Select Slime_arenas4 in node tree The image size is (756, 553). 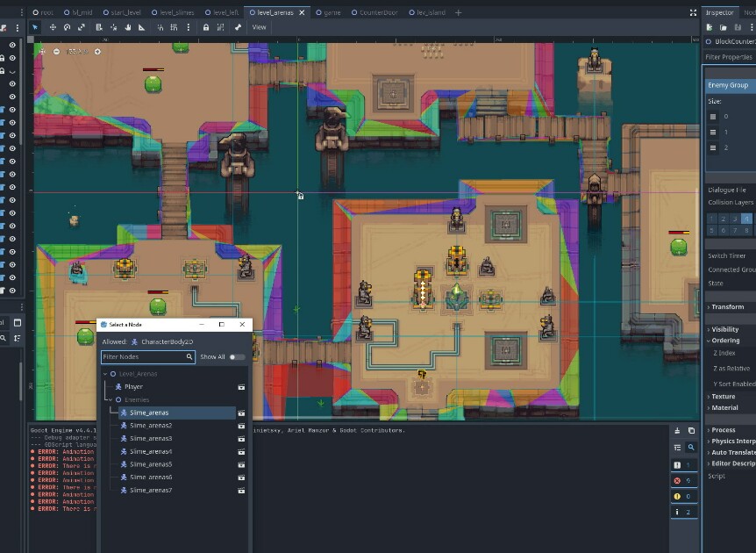point(151,452)
